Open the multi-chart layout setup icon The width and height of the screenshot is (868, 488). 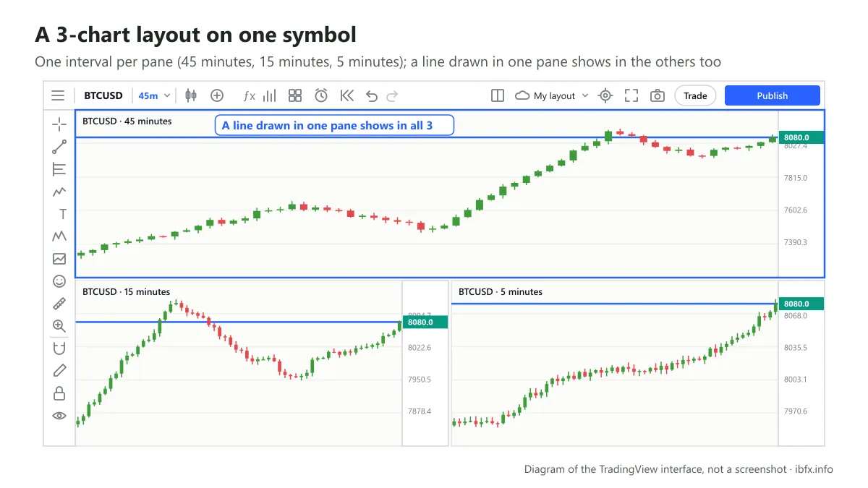point(498,95)
